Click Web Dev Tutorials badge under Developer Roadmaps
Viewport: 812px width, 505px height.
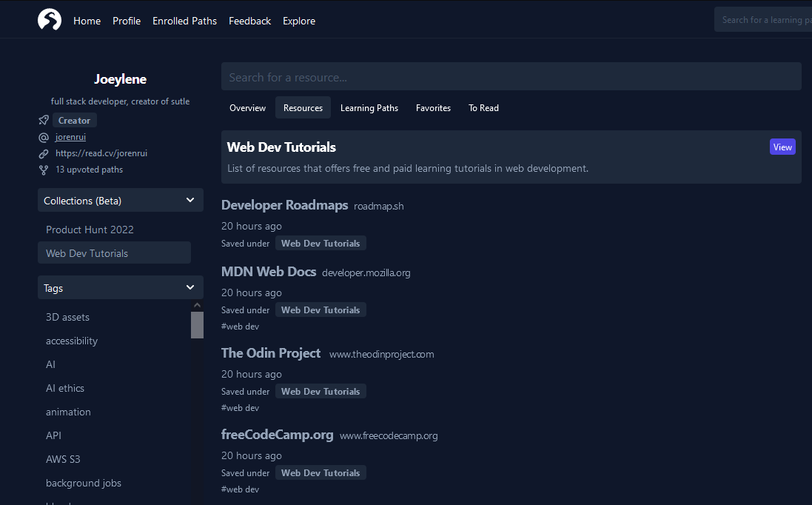click(x=321, y=244)
